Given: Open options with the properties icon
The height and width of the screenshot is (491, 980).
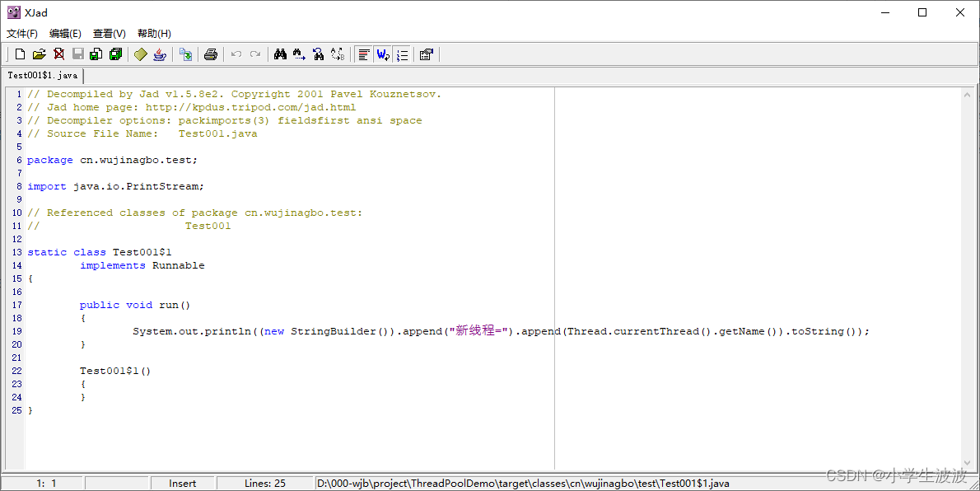Looking at the screenshot, I should pyautogui.click(x=427, y=54).
